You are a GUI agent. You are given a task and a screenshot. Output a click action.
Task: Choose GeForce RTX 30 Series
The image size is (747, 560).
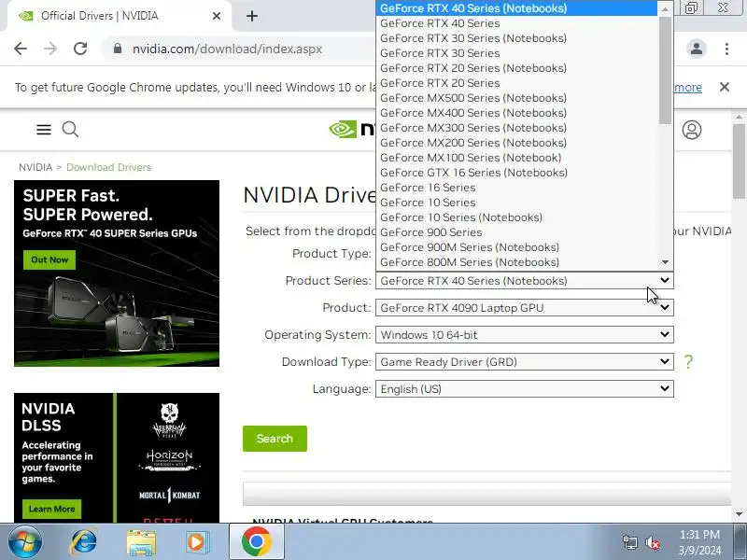click(516, 53)
